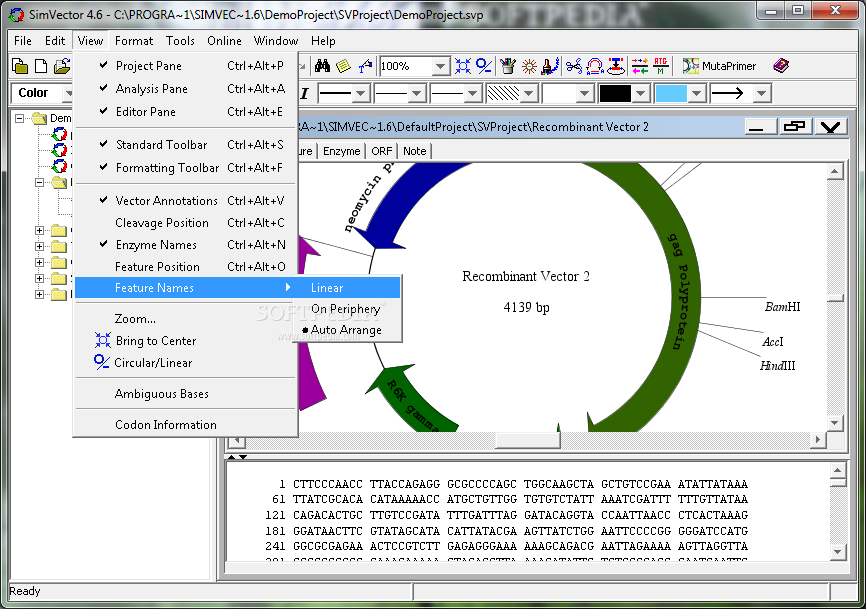
Task: Click the Circular/Linear toolbar icon
Action: point(484,66)
